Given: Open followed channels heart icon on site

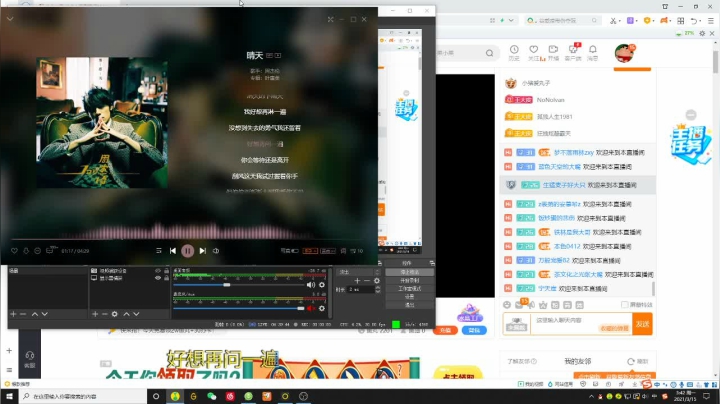Looking at the screenshot, I should point(534,52).
